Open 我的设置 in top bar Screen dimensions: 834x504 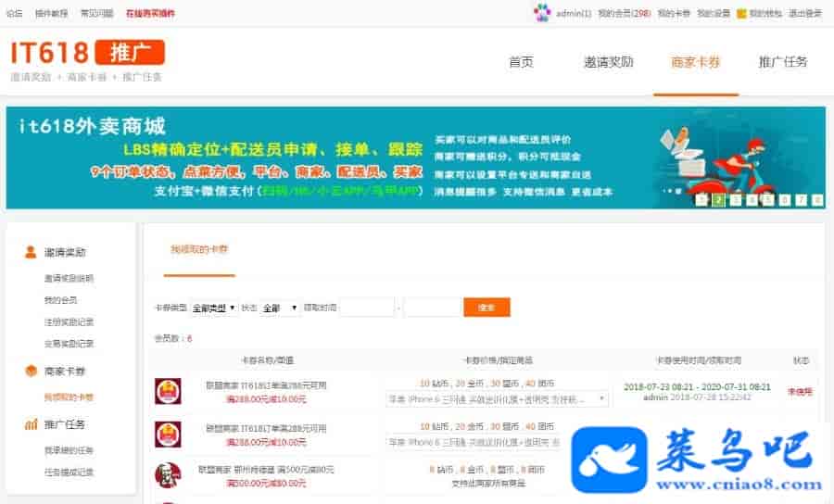[714, 13]
